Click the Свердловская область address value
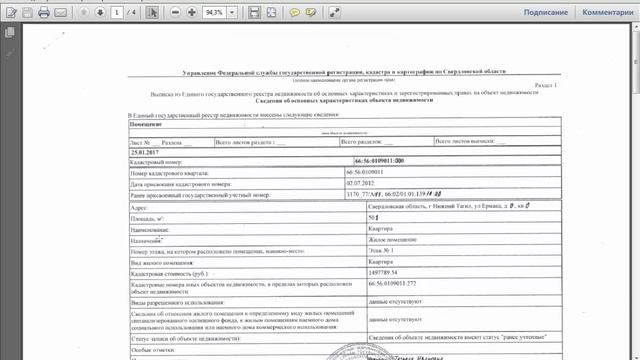Image resolution: width=640 pixels, height=360 pixels. pyautogui.click(x=449, y=206)
